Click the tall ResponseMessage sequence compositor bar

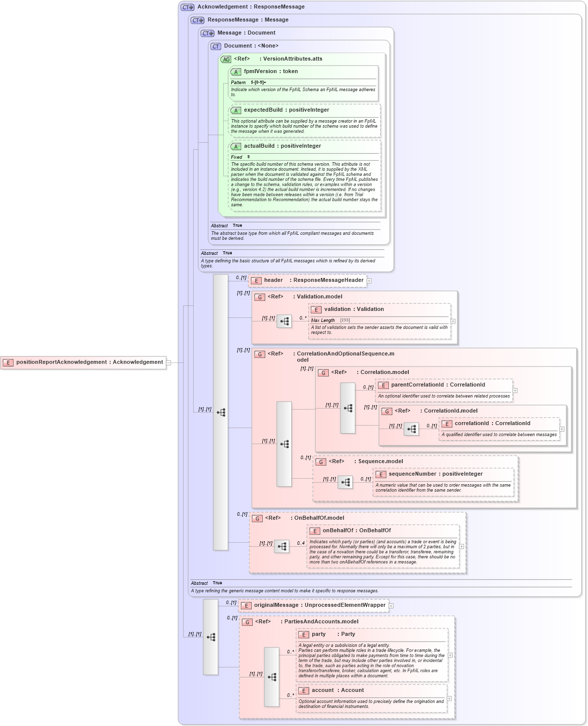click(x=221, y=412)
